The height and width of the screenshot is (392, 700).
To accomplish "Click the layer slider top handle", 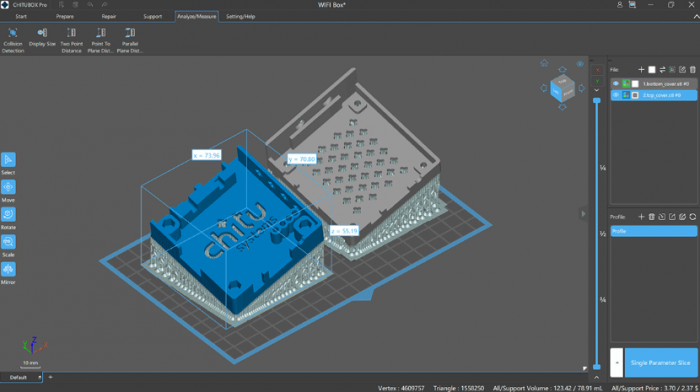I will click(596, 101).
